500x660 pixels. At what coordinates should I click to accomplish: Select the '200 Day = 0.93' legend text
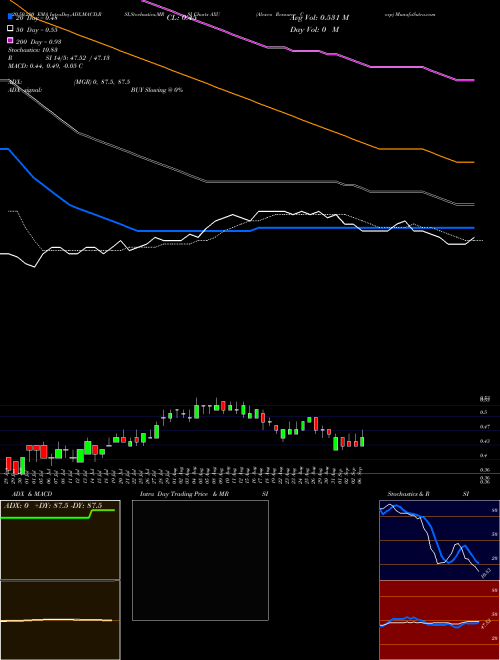pyautogui.click(x=39, y=42)
